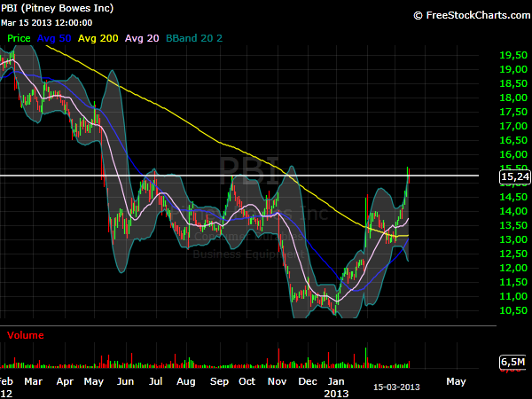Select the pink Avg 20 legend label
This screenshot has width=532, height=399.
(x=142, y=38)
